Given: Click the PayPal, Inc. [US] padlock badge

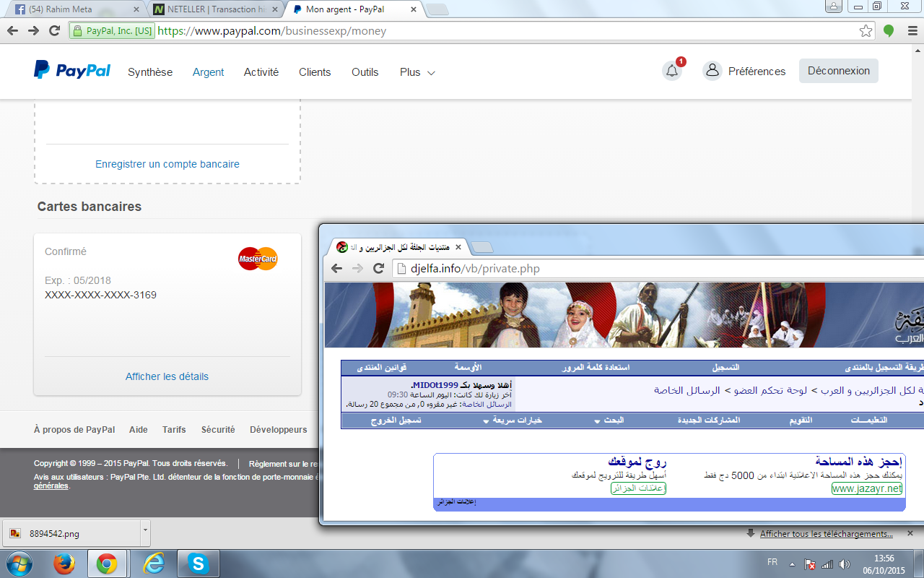Looking at the screenshot, I should click(113, 31).
